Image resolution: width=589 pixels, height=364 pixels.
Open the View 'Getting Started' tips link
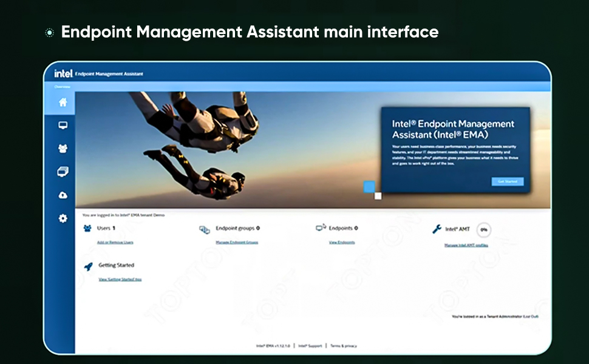[120, 280]
